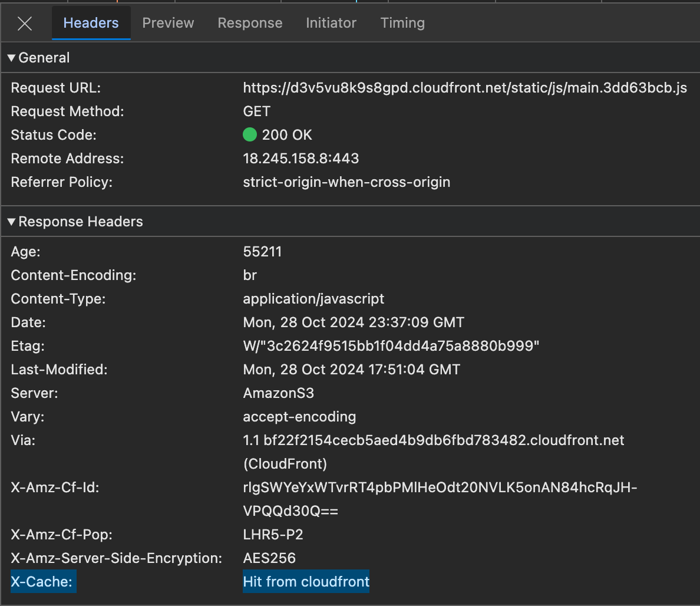Click the Content-Encoding value br
Viewport: 700px width, 606px height.
click(x=250, y=275)
